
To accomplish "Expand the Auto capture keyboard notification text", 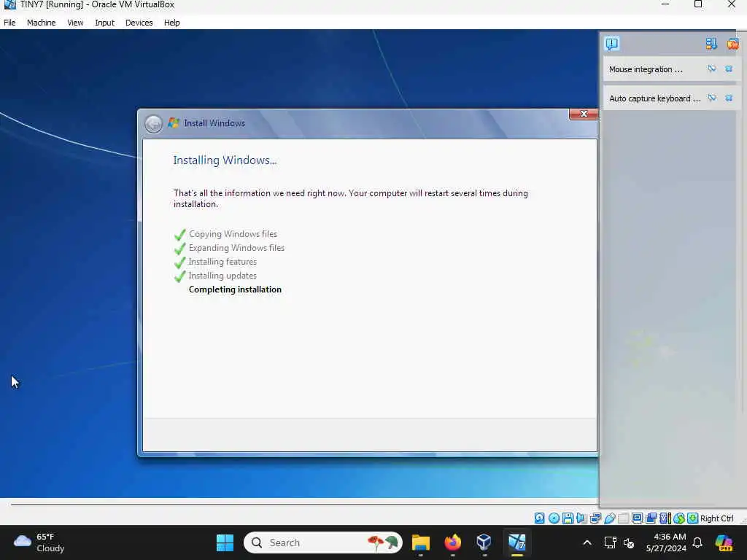I will click(x=655, y=98).
